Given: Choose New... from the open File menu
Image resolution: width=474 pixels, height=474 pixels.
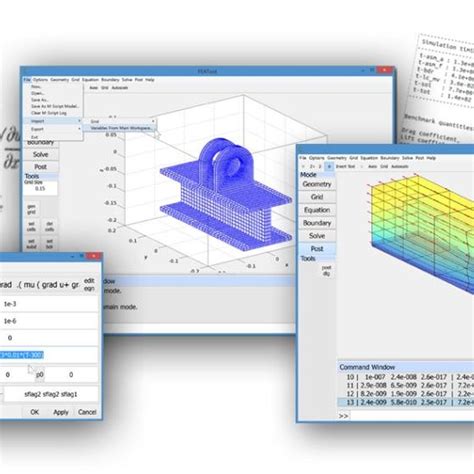Looking at the screenshot, I should (36, 87).
